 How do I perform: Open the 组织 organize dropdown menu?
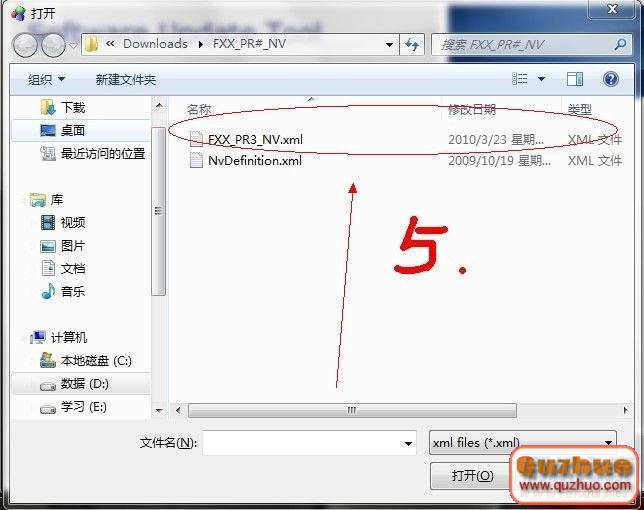(46, 79)
